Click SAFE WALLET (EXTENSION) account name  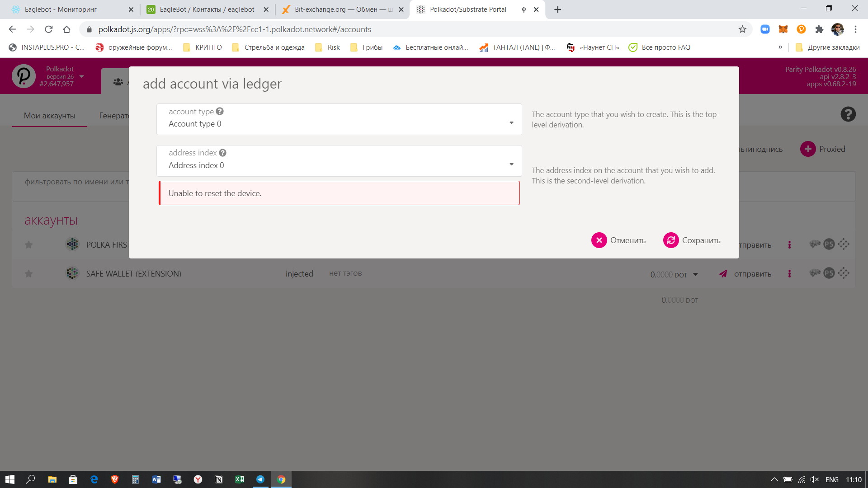[x=134, y=274]
